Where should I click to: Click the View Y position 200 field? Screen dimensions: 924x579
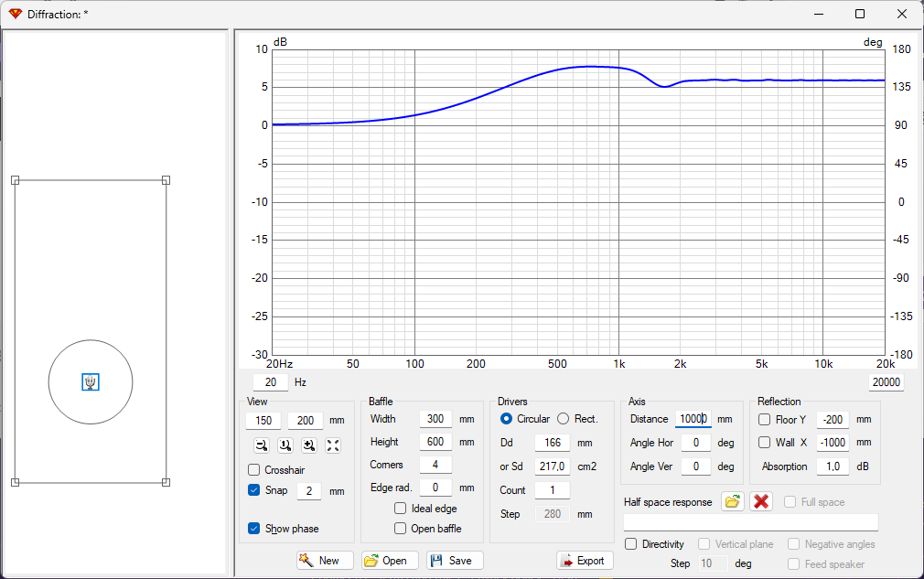click(x=306, y=421)
